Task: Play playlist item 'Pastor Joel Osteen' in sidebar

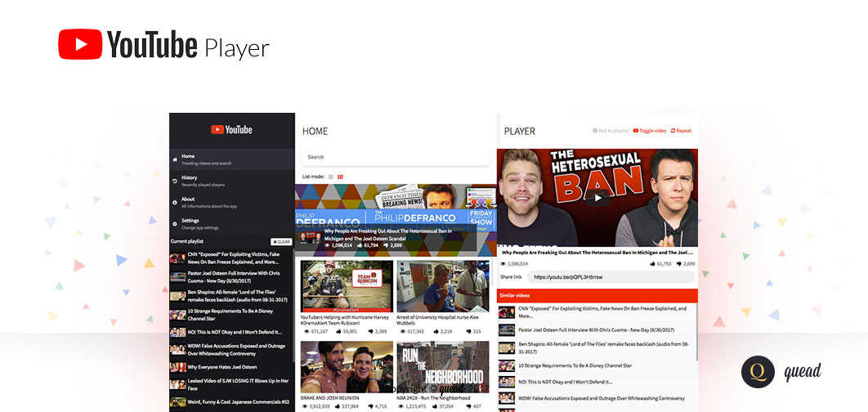Action: click(230, 277)
